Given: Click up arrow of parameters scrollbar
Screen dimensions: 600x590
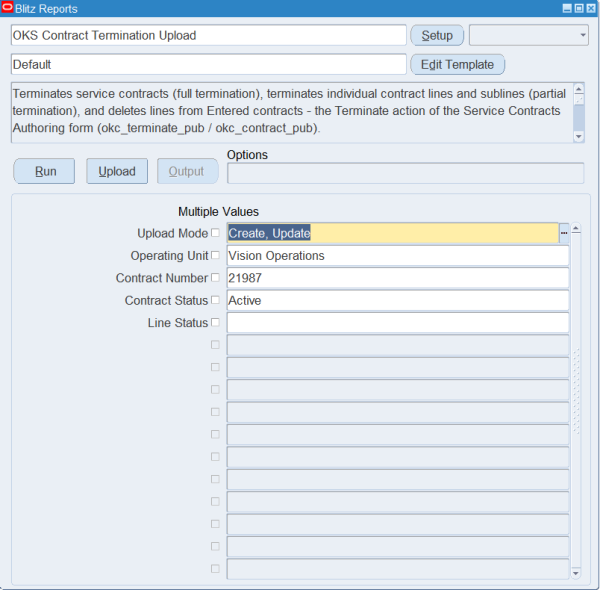Looking at the screenshot, I should point(576,229).
